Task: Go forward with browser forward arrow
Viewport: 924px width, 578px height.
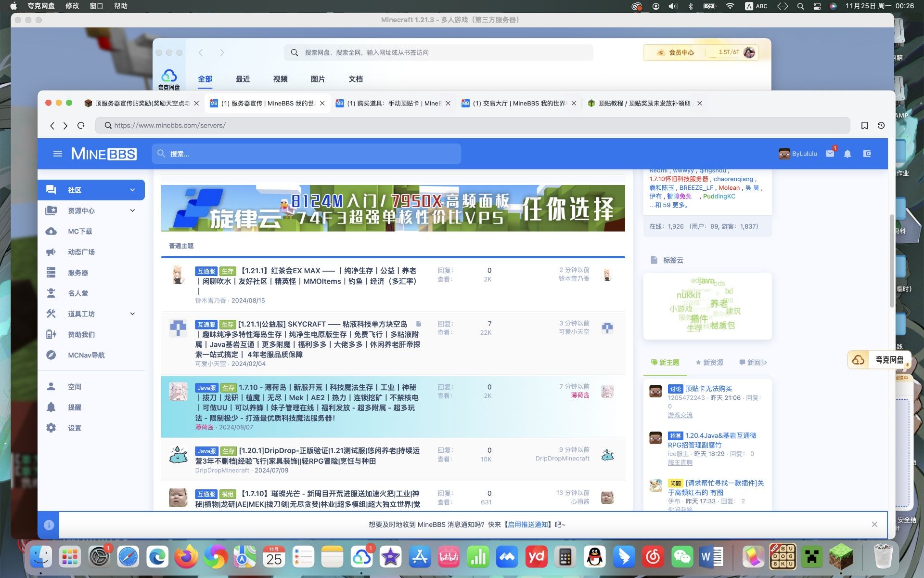Action: (65, 126)
